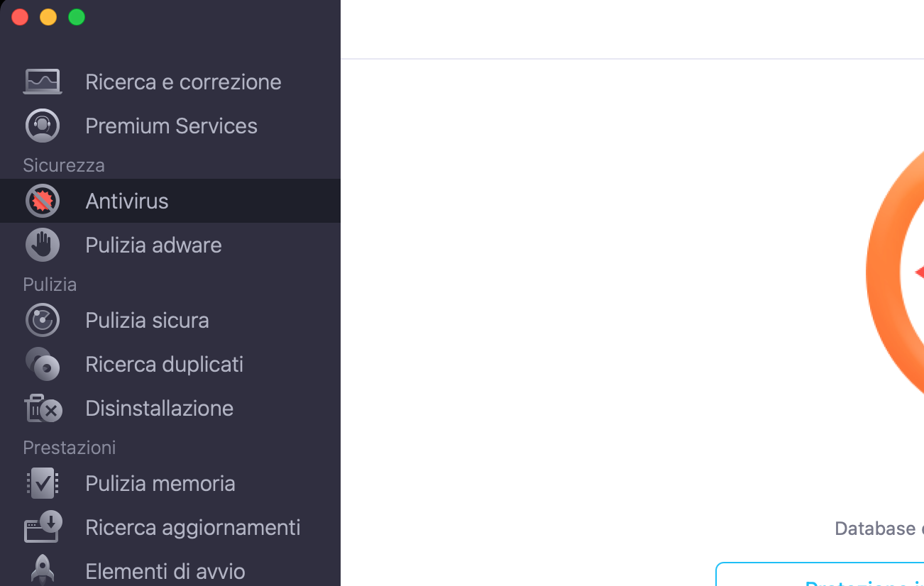Select the Ricerca aggiornamenti download icon

coord(43,527)
